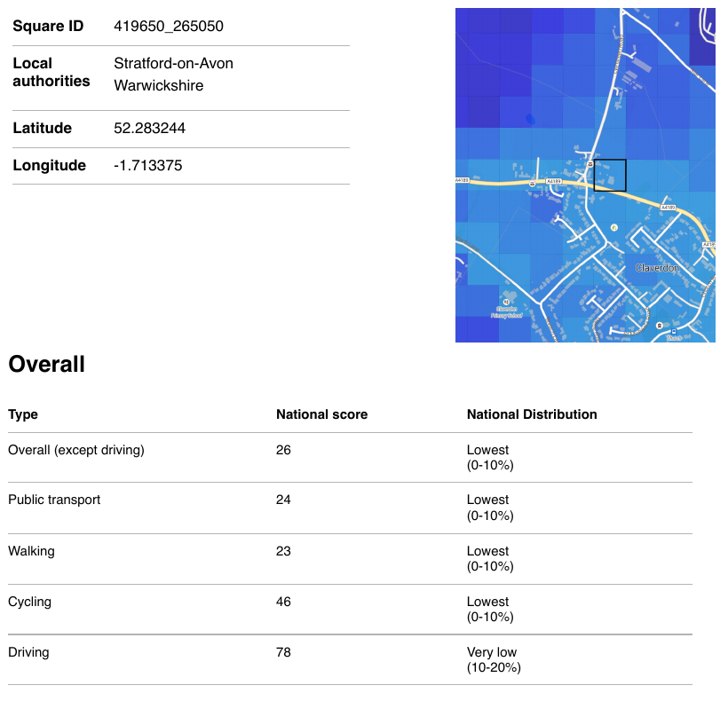Click the Very low (10-20%) distribution for Driving
The height and width of the screenshot is (701, 728).
click(494, 659)
